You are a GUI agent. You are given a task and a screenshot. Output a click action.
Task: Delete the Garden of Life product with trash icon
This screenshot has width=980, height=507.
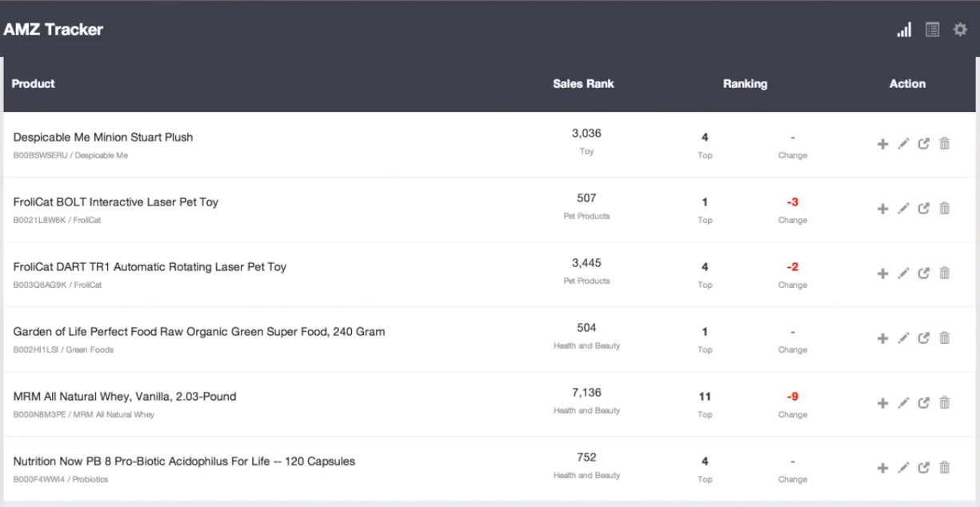945,338
